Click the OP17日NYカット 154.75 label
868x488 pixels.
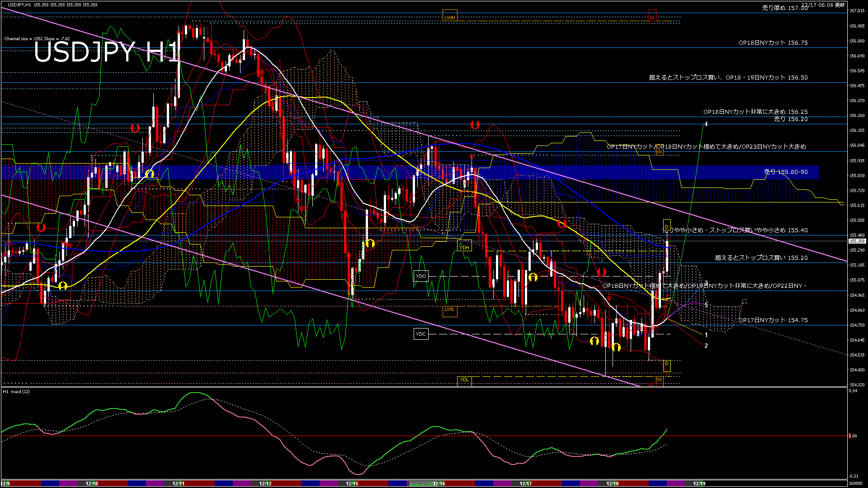click(773, 320)
